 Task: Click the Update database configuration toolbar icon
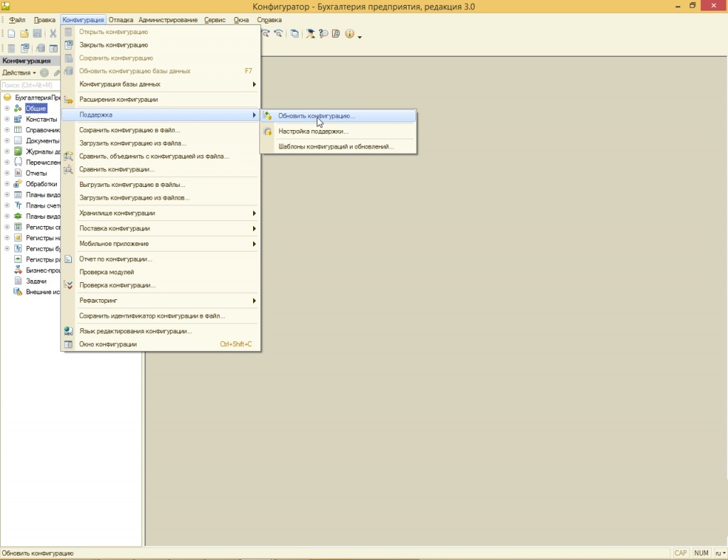[41, 48]
